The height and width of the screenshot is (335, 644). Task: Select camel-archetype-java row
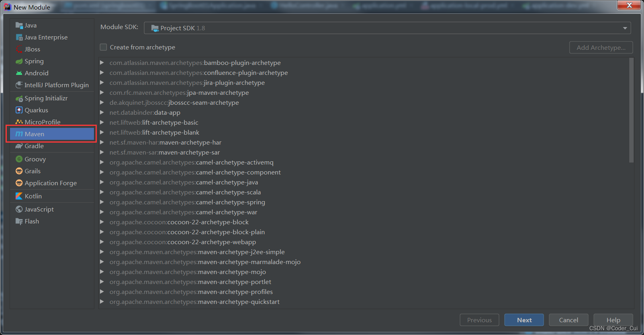coord(364,182)
